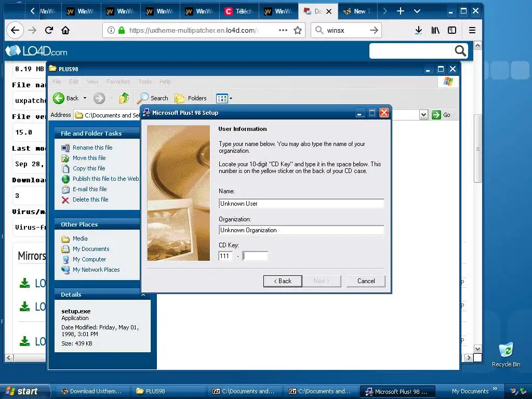Click the Explorer Search toolbar button
Screen dimensions: 532x399
tap(152, 98)
